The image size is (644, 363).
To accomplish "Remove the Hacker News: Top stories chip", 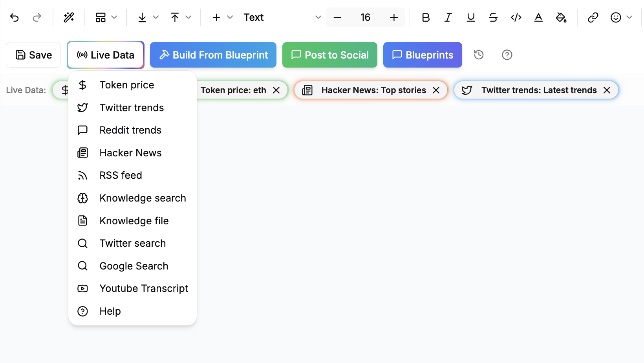I will click(x=436, y=90).
